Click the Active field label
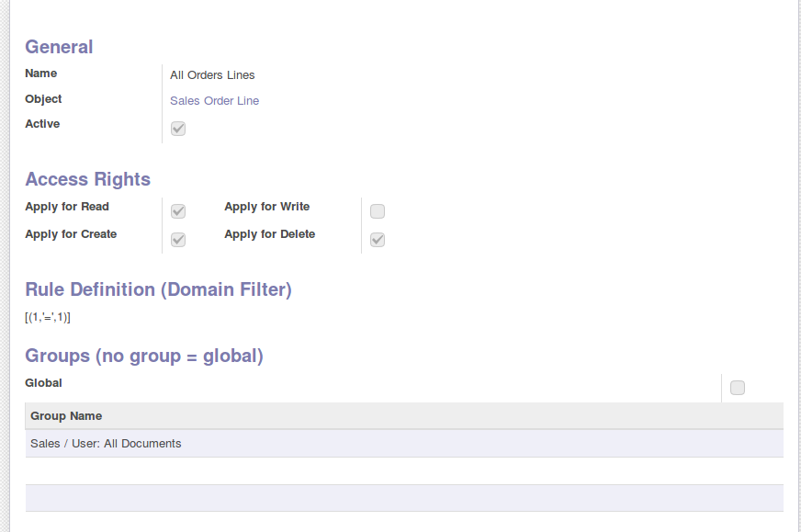 (x=42, y=124)
